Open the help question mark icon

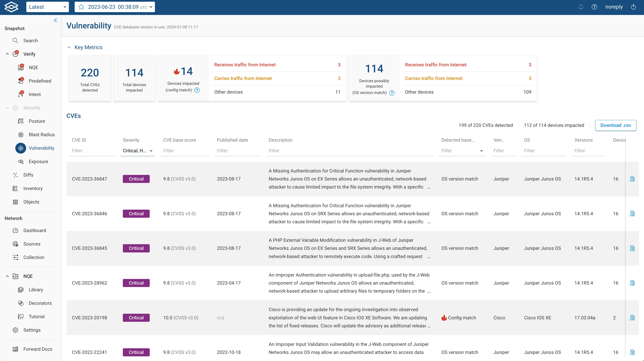pyautogui.click(x=594, y=7)
